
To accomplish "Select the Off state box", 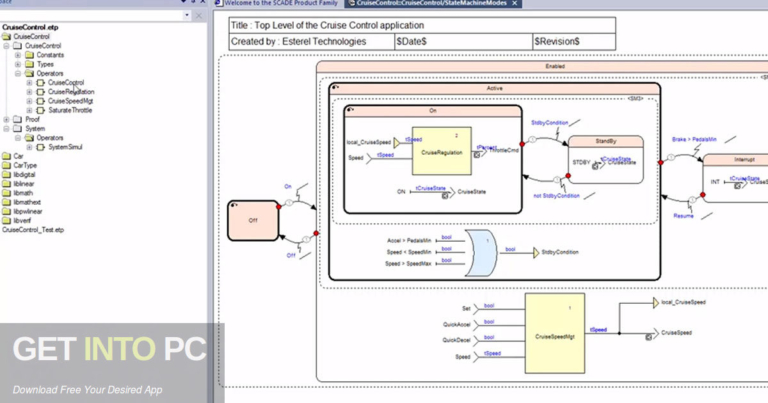I will [253, 220].
